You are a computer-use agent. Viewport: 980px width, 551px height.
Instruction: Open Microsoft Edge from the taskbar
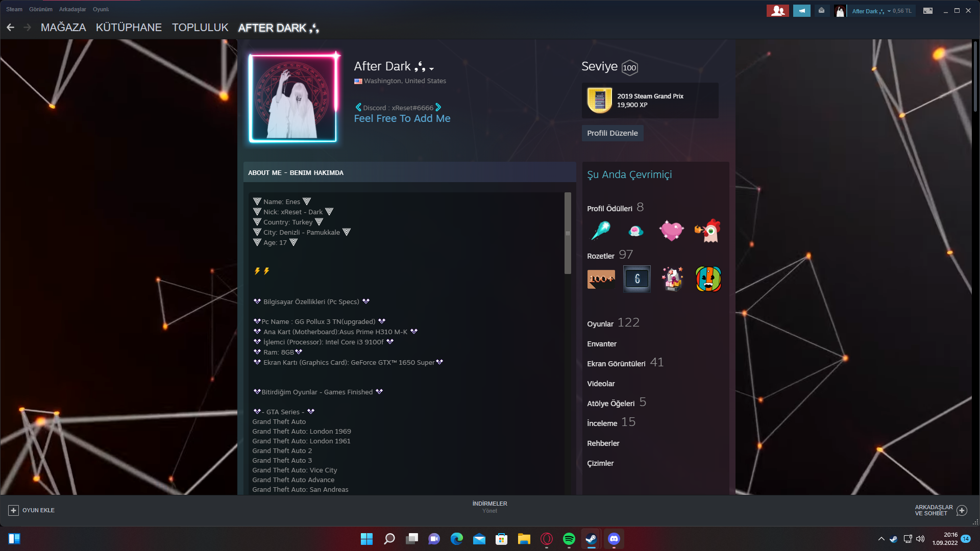point(456,539)
